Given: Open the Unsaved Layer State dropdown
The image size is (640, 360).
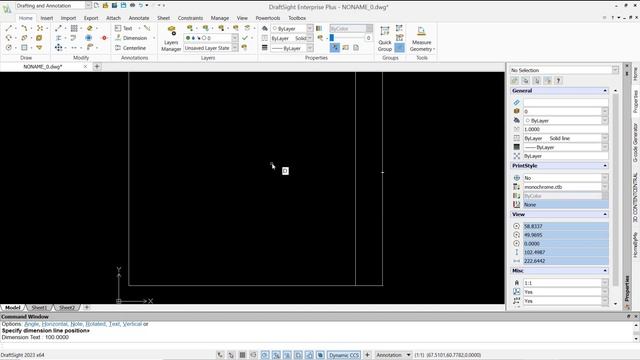Looking at the screenshot, I should point(235,48).
